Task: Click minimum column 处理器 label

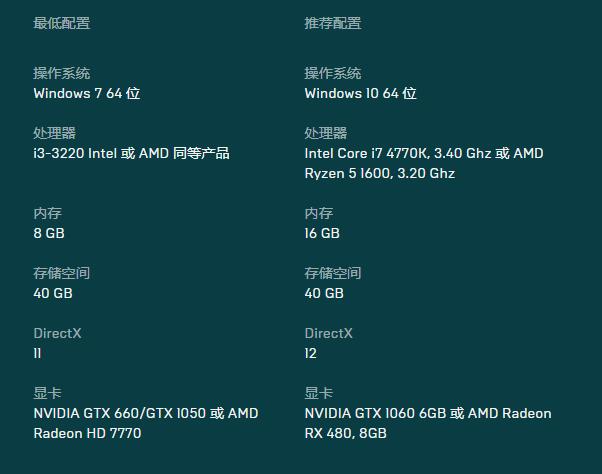Action: click(55, 133)
